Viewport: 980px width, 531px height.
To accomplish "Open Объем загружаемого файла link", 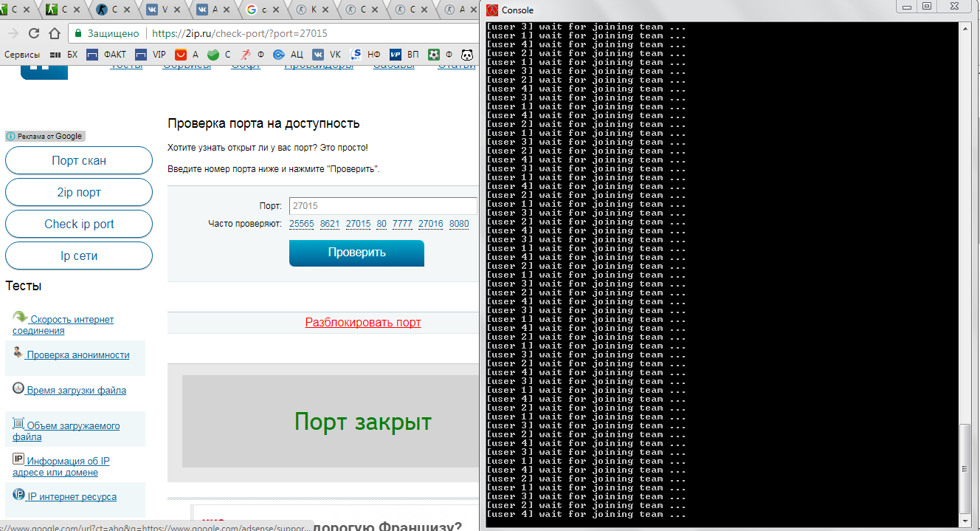I will [x=66, y=431].
